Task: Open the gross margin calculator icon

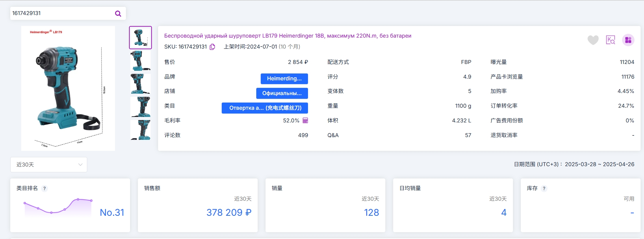Action: click(305, 120)
